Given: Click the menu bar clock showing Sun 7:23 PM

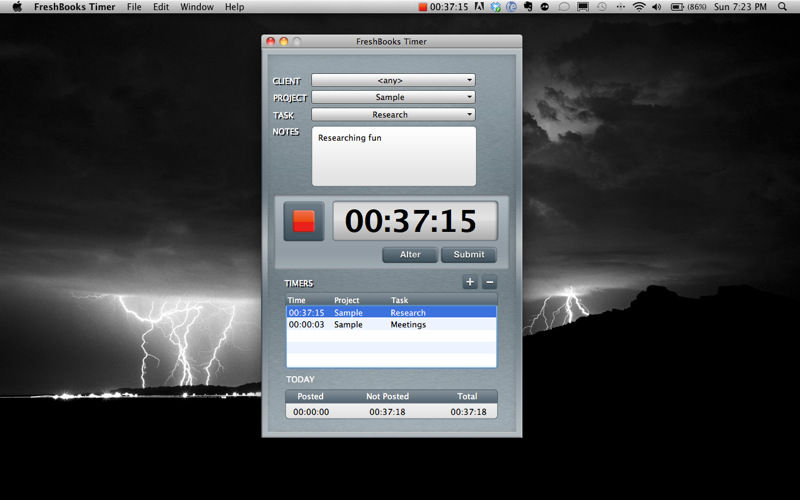Looking at the screenshot, I should tap(740, 7).
